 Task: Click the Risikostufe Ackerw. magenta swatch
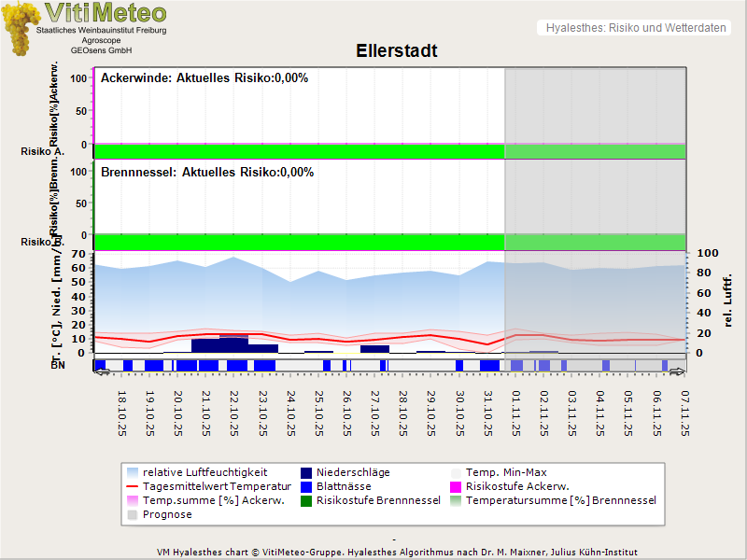click(456, 486)
